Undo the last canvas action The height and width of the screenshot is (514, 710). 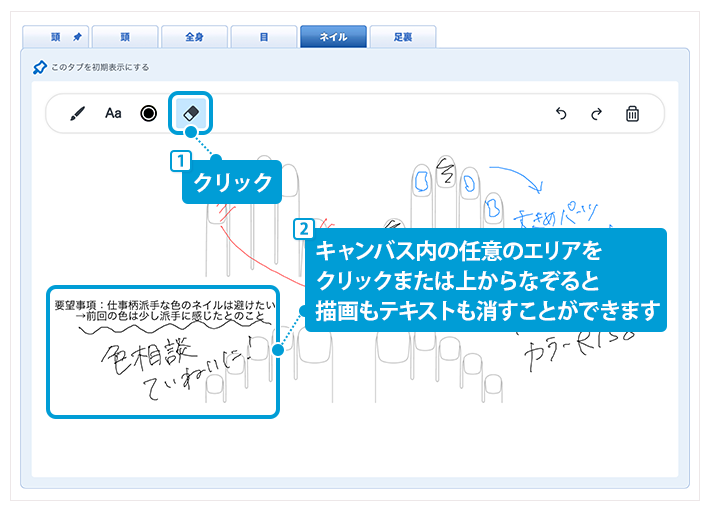pyautogui.click(x=561, y=114)
